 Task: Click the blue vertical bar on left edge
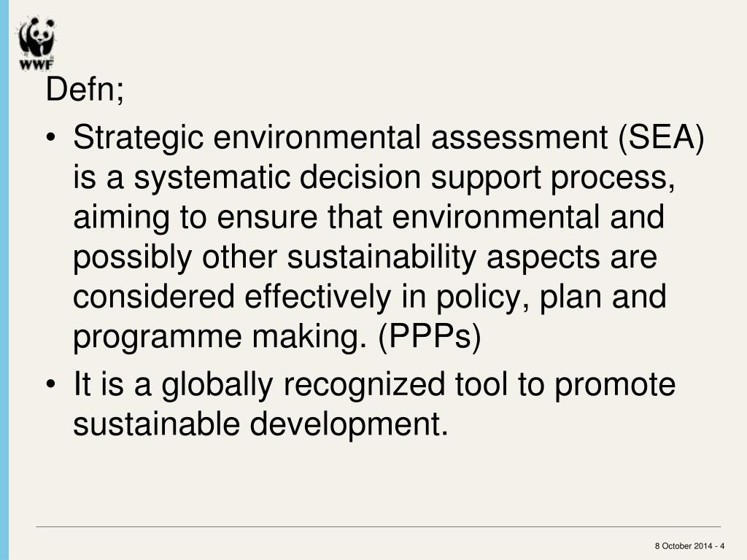pyautogui.click(x=4, y=280)
